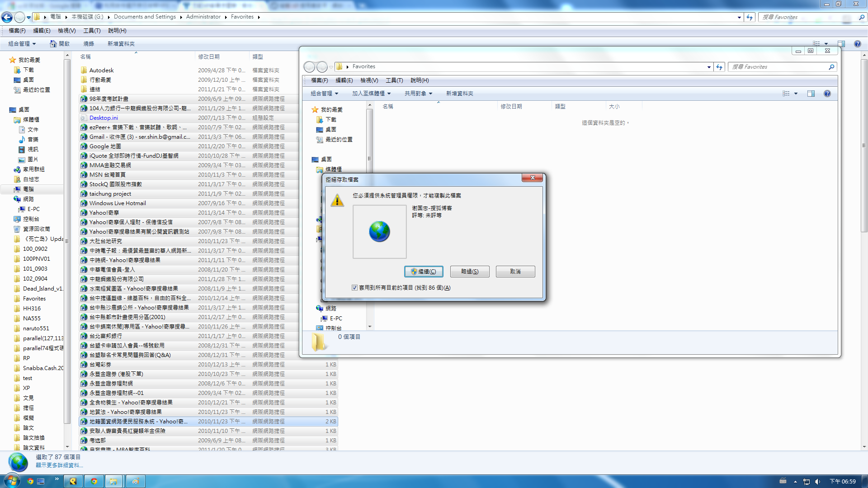
Task: Click the 繼續(C) button in dialog
Action: point(424,272)
